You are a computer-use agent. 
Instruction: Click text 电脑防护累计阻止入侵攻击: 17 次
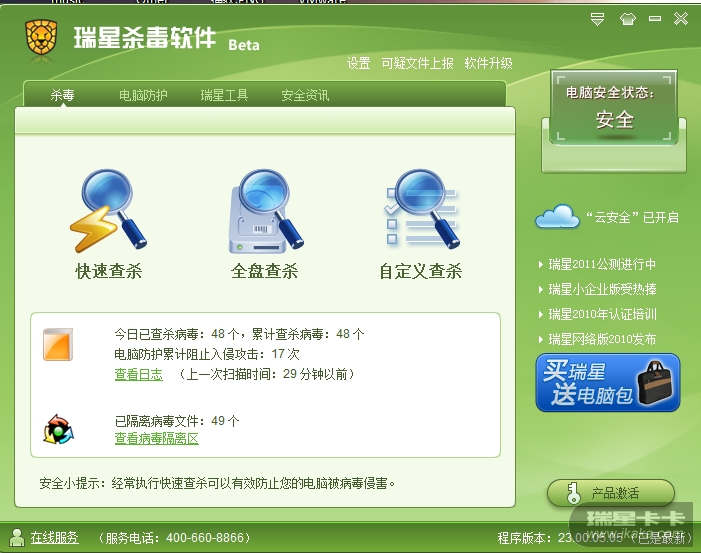pyautogui.click(x=207, y=354)
